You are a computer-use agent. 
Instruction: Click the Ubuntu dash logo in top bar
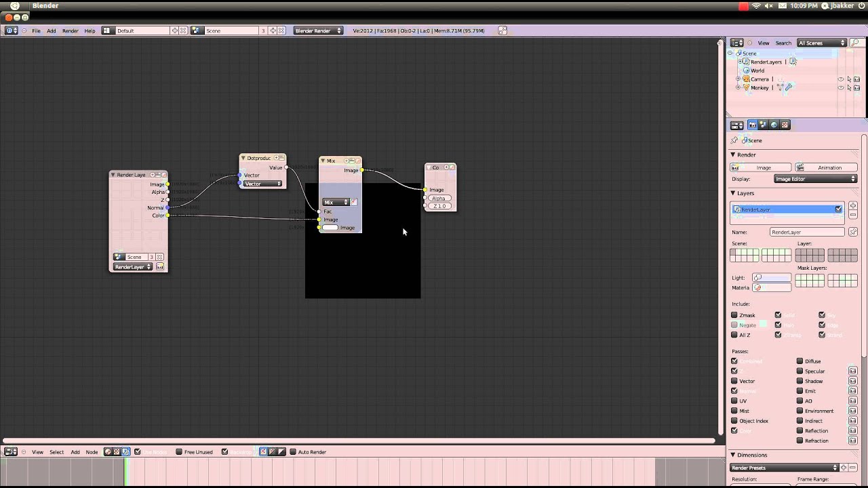tap(15, 5)
